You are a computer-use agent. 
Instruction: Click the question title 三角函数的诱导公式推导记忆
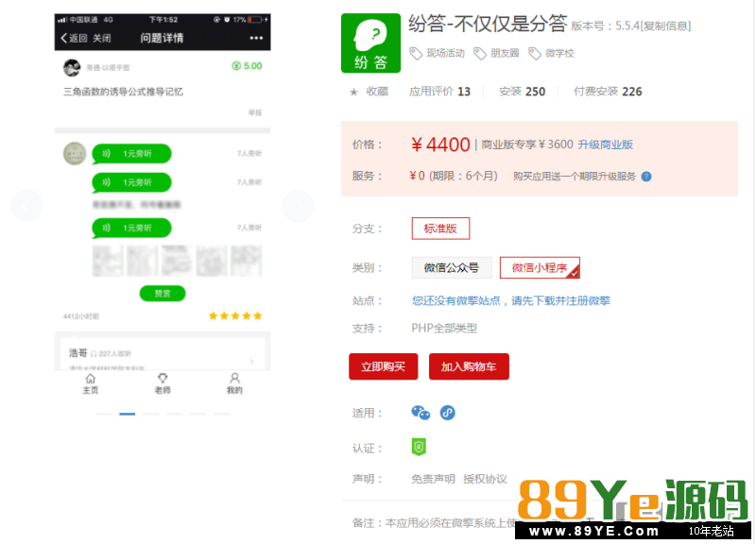point(124,92)
